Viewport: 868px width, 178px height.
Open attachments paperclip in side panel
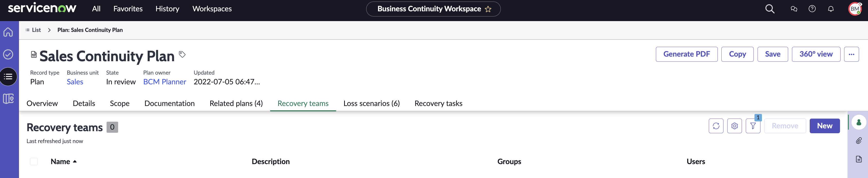858,141
